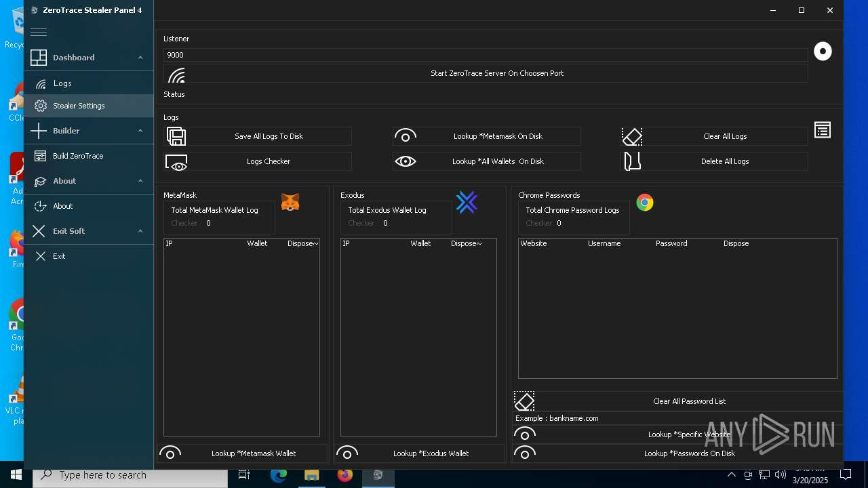Click Lookup *All Wallets On Disk eye icon
868x488 pixels.
tap(406, 161)
